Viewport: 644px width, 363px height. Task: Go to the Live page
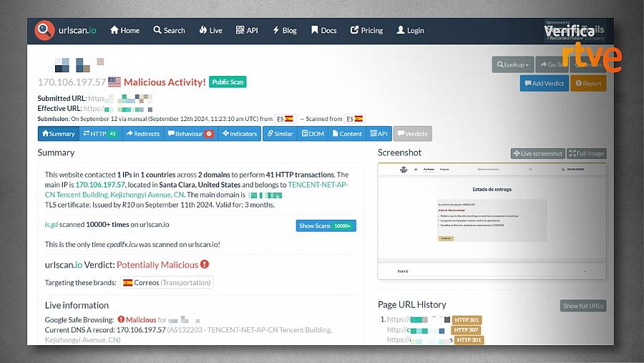pyautogui.click(x=210, y=30)
